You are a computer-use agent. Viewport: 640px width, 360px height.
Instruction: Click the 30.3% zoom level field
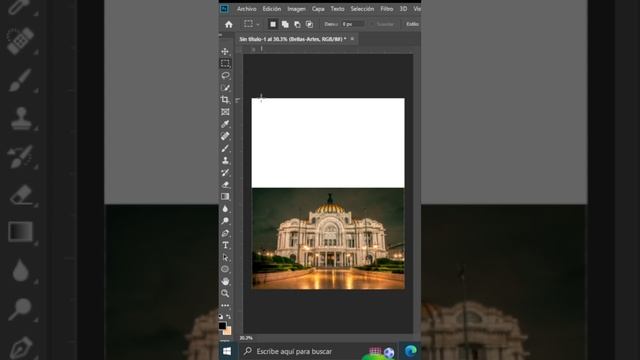click(x=246, y=338)
